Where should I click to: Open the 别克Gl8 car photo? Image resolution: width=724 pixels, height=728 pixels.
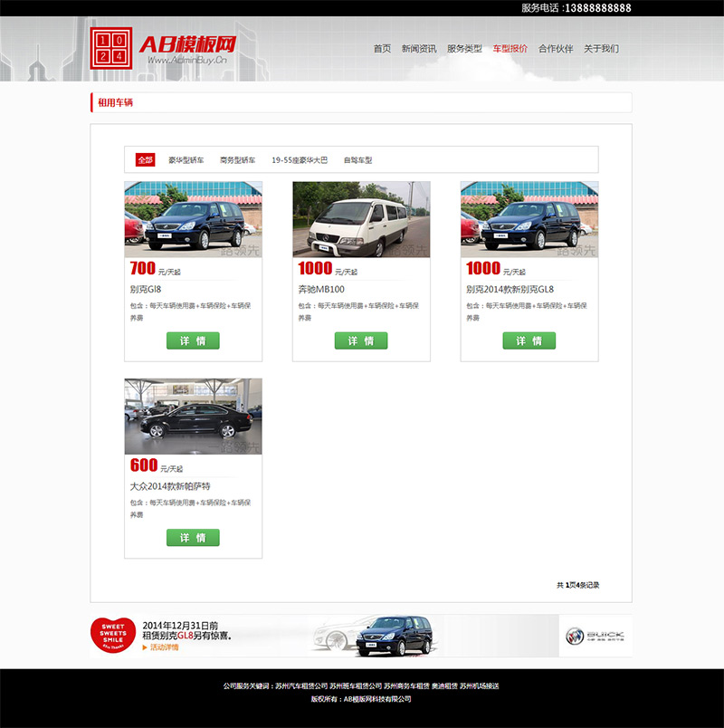click(x=193, y=219)
